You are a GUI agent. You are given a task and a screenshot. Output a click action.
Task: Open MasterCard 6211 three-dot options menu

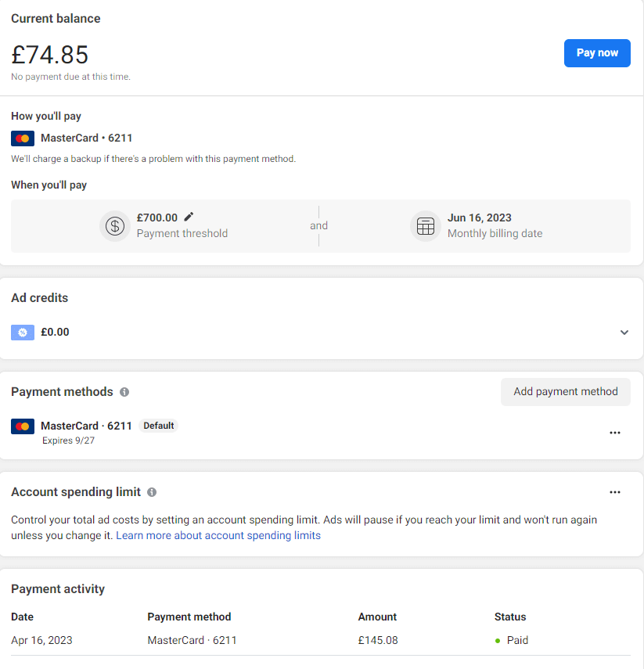[x=615, y=433]
